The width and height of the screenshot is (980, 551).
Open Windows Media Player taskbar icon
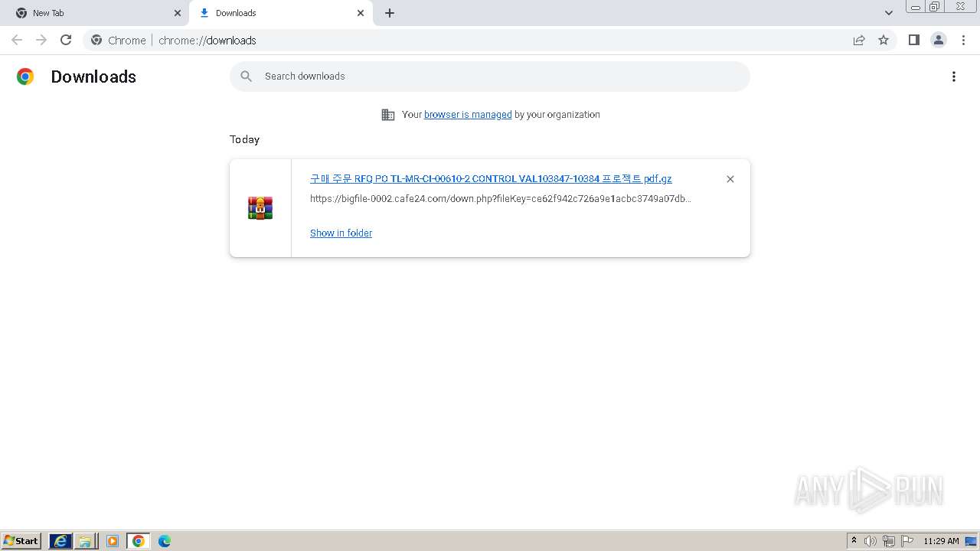click(113, 541)
